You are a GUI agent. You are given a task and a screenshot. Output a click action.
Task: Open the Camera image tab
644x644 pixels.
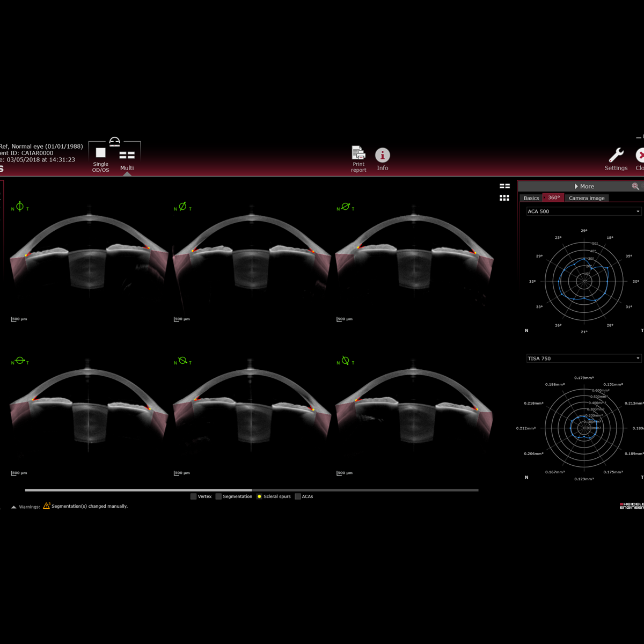(x=587, y=198)
